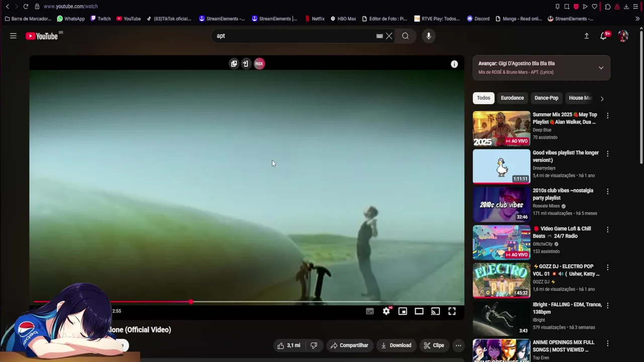
Task: Click the youtube.com/watch address bar
Action: [x=70, y=7]
